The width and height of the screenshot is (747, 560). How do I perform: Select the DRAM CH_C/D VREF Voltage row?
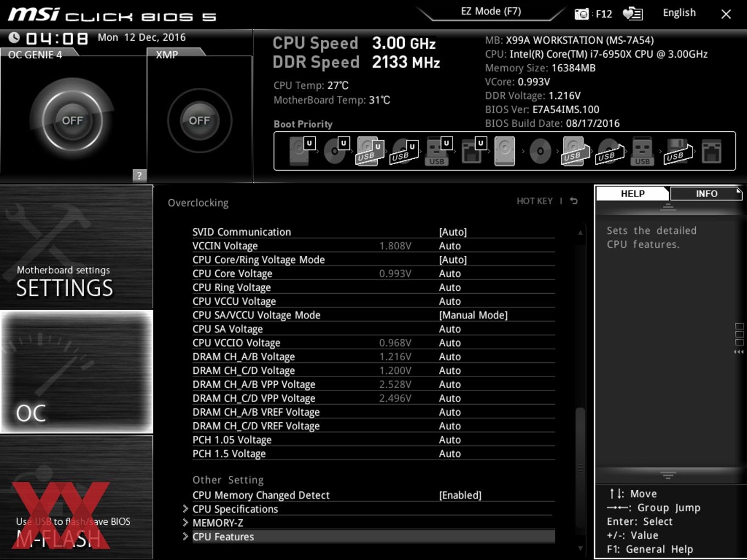tap(374, 426)
